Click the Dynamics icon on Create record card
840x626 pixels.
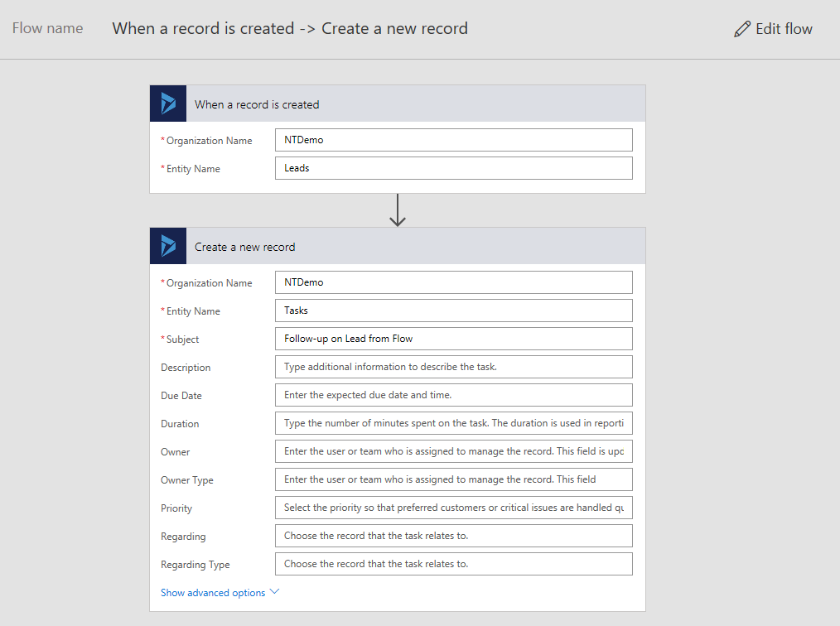tap(168, 246)
